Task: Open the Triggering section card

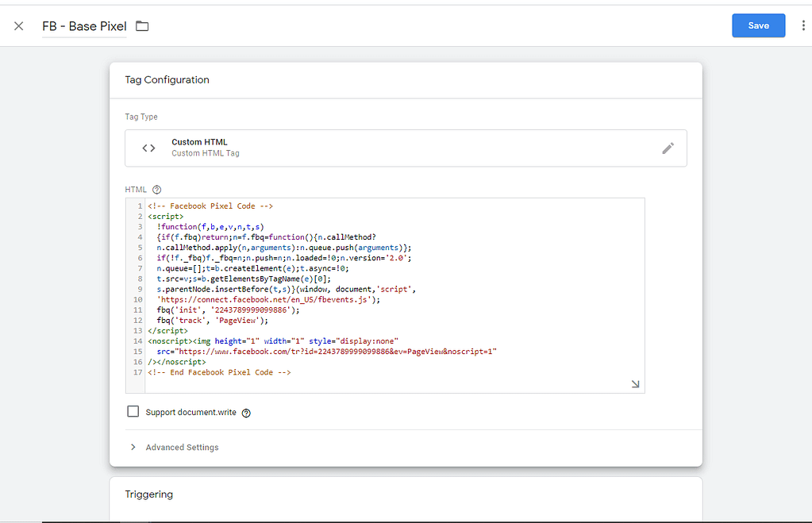Action: pyautogui.click(x=406, y=498)
